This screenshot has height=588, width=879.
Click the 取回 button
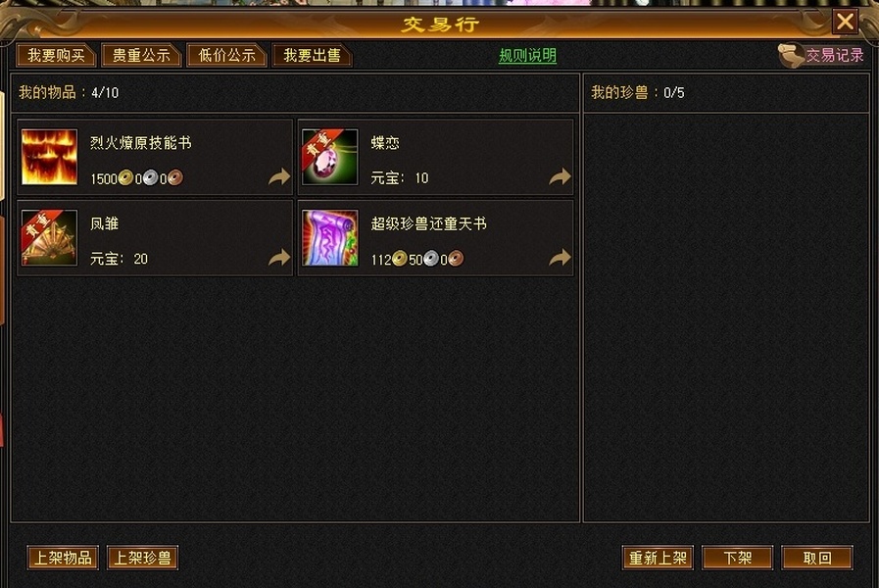pos(817,558)
